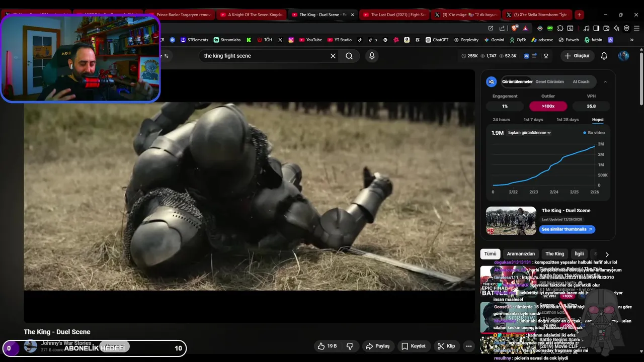Open ChatGPT bookmark
The image size is (644, 362).
437,40
